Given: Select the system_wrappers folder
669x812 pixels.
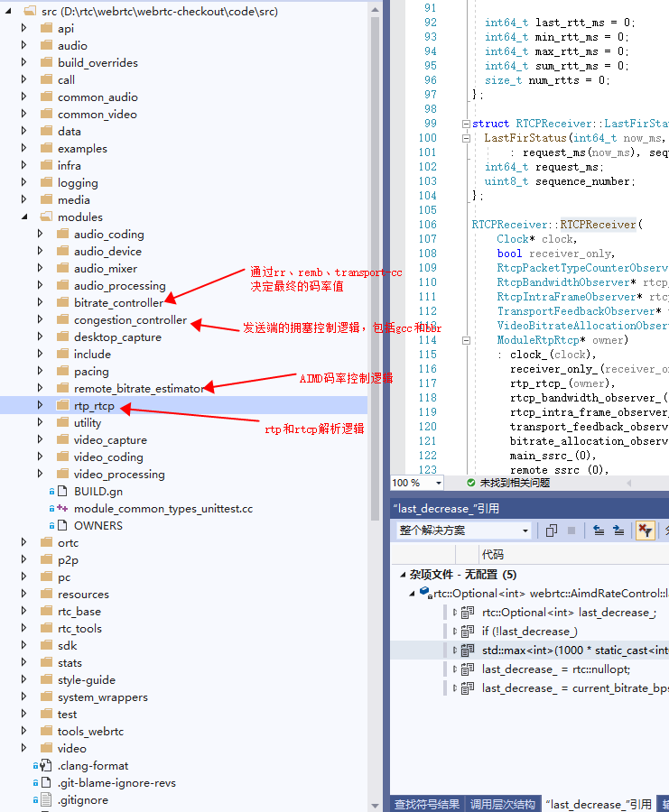Looking at the screenshot, I should tap(103, 697).
